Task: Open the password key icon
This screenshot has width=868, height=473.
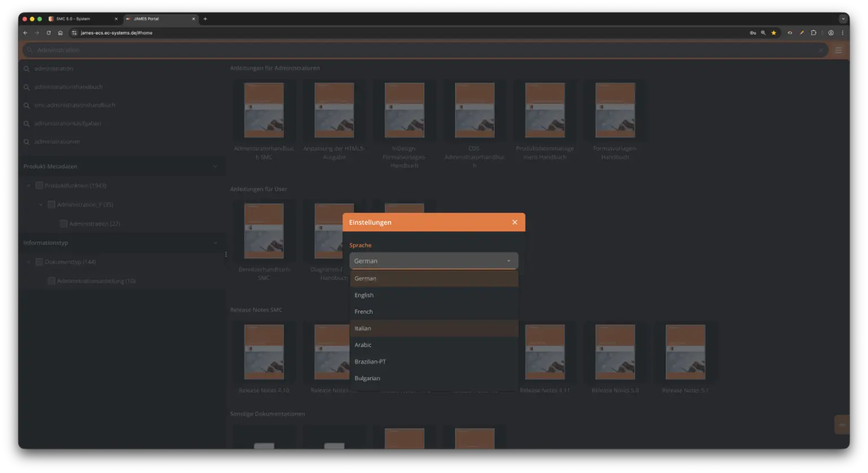Action: point(753,33)
